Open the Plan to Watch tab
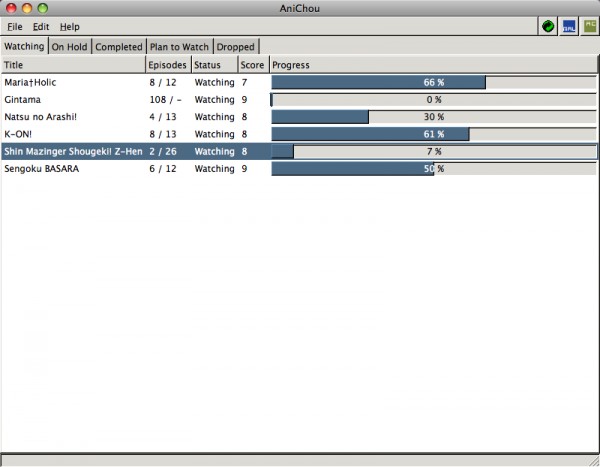600x467 pixels. pos(179,47)
